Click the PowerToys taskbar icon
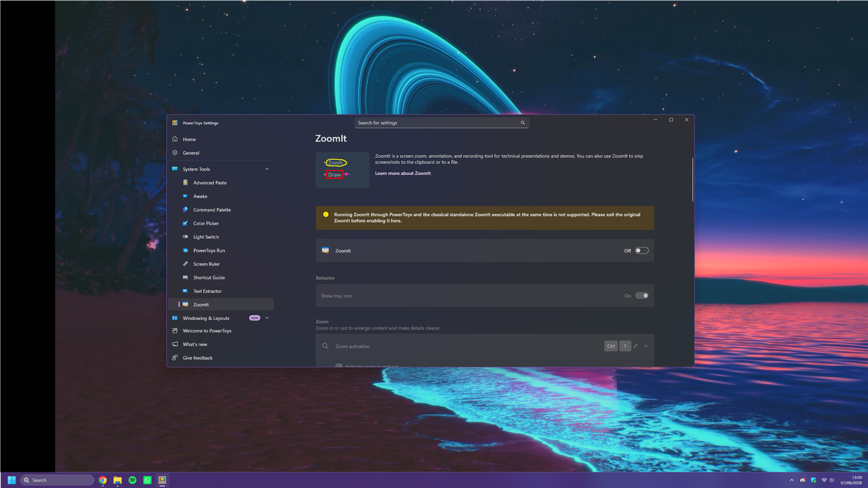868x488 pixels. click(x=162, y=480)
